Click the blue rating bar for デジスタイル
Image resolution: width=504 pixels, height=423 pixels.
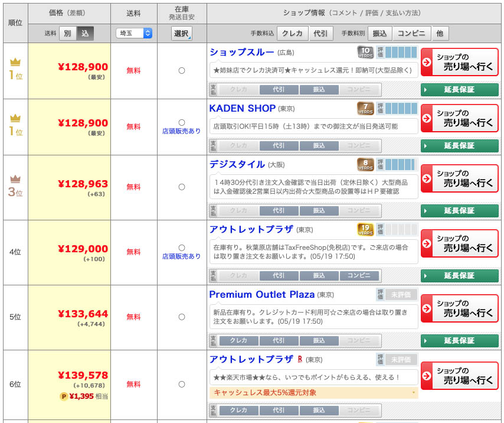pyautogui.click(x=401, y=164)
